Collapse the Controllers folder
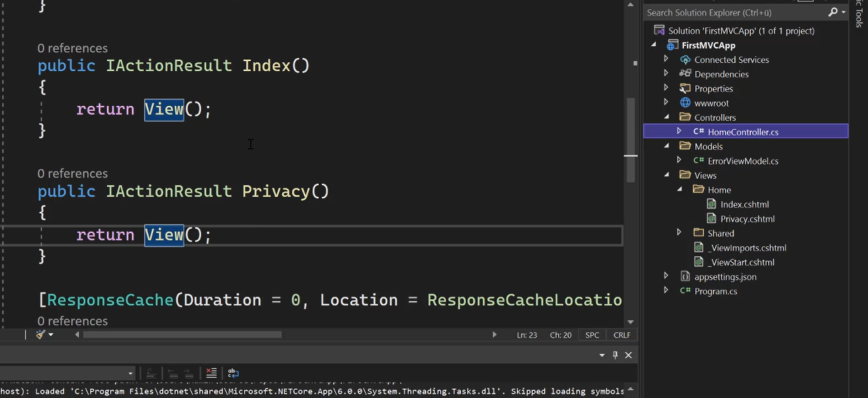The height and width of the screenshot is (398, 868). [x=666, y=117]
